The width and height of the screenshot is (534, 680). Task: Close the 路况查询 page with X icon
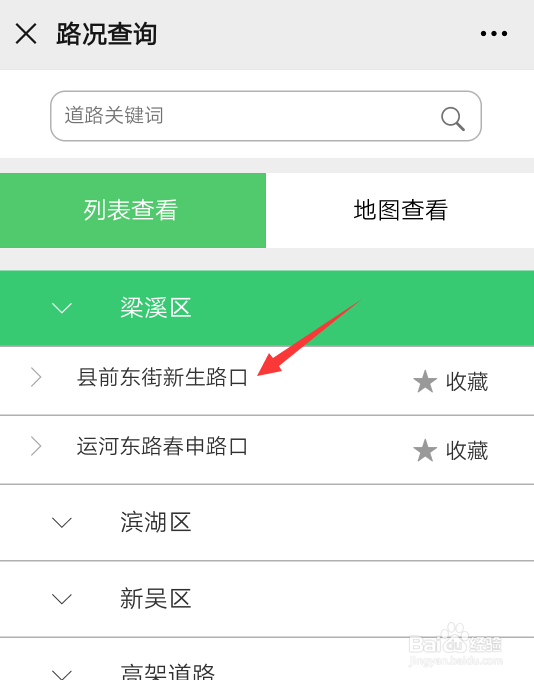26,34
